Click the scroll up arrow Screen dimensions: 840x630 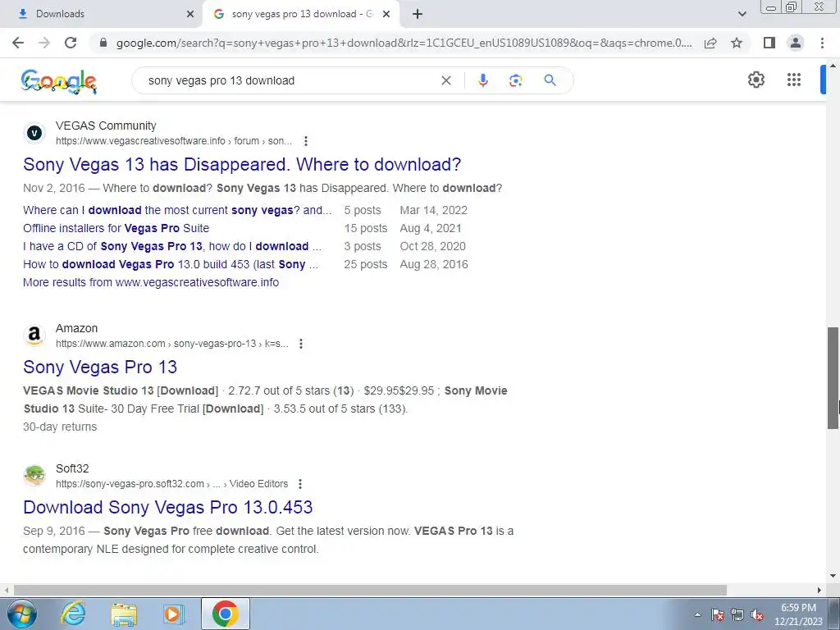833,65
